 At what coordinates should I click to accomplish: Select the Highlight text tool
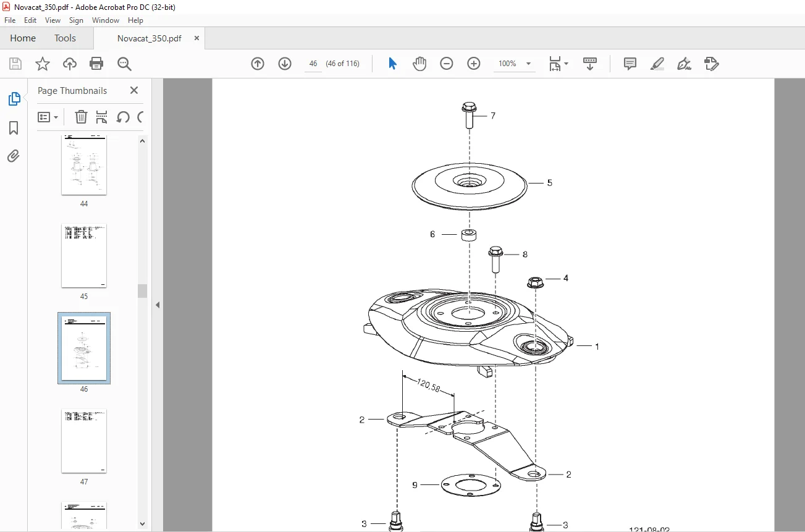click(x=657, y=64)
